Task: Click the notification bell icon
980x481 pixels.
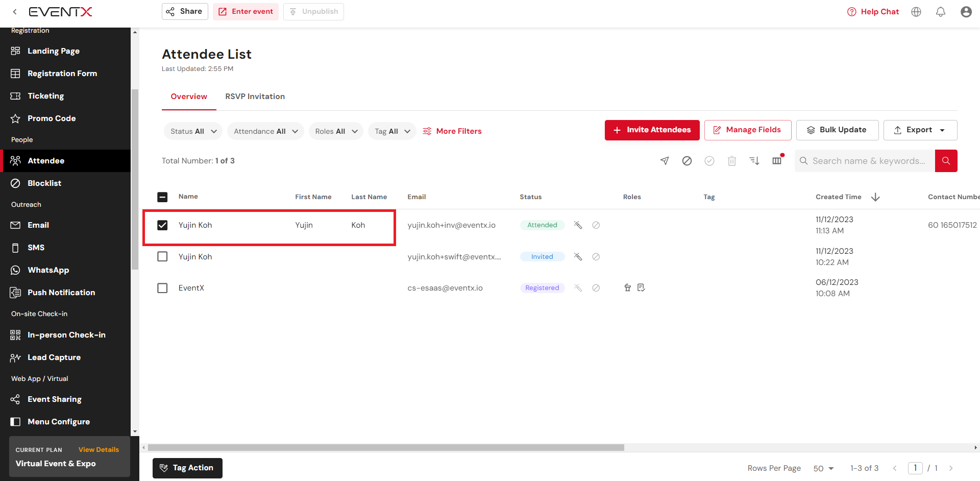Action: point(941,12)
